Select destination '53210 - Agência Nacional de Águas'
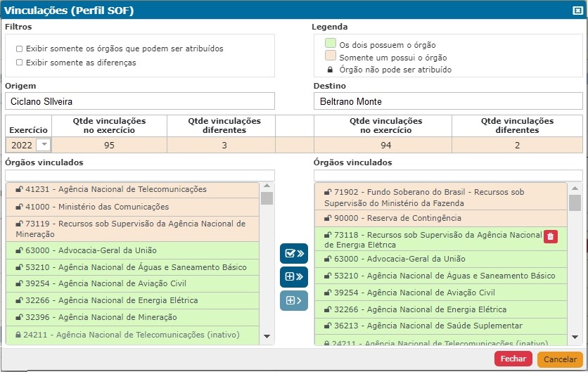 coord(440,276)
